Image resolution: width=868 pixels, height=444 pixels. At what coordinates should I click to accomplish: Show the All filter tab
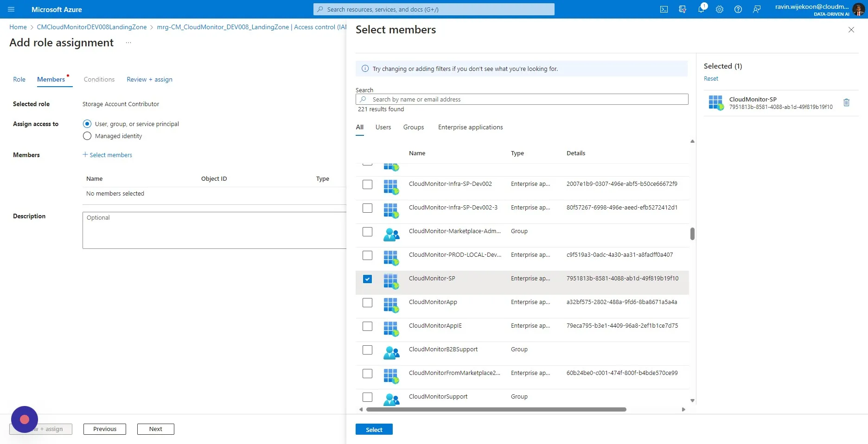(x=360, y=127)
